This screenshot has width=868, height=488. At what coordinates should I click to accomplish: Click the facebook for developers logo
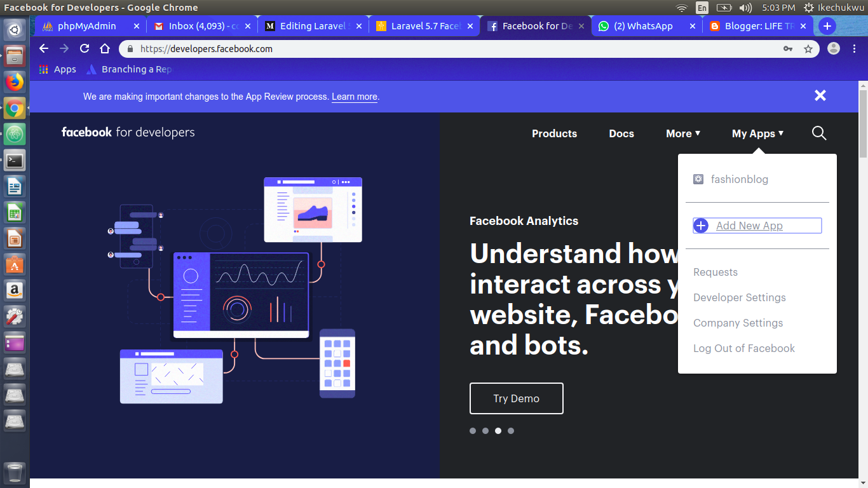tap(128, 132)
